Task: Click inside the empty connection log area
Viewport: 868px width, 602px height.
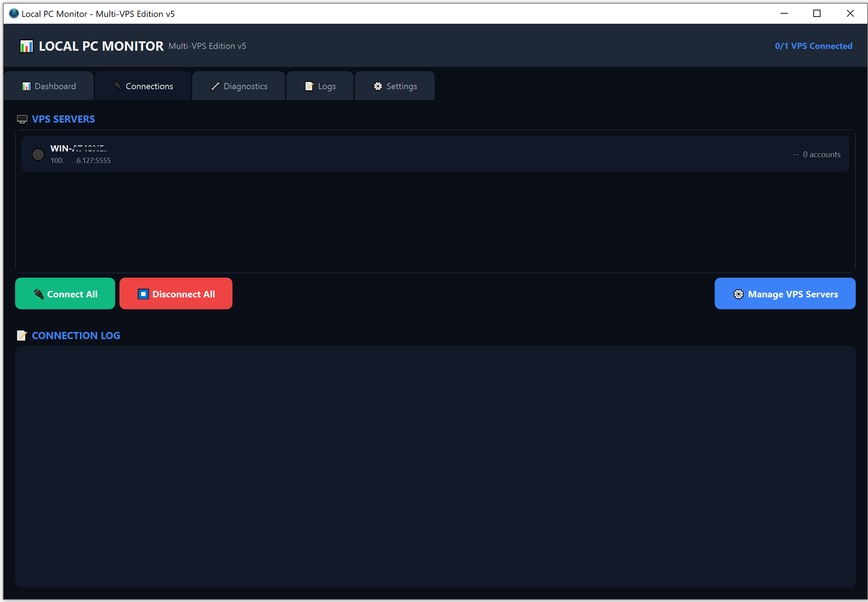Action: 434,466
